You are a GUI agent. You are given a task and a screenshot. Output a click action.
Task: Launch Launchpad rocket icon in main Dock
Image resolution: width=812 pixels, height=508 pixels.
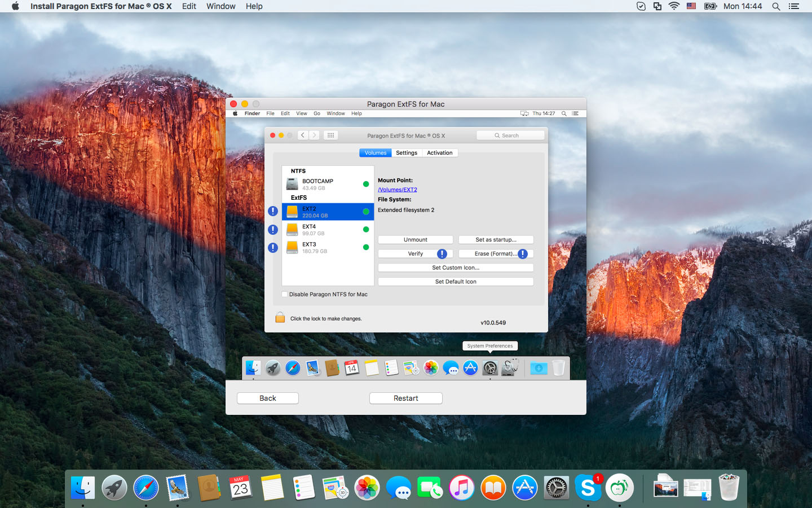point(114,487)
